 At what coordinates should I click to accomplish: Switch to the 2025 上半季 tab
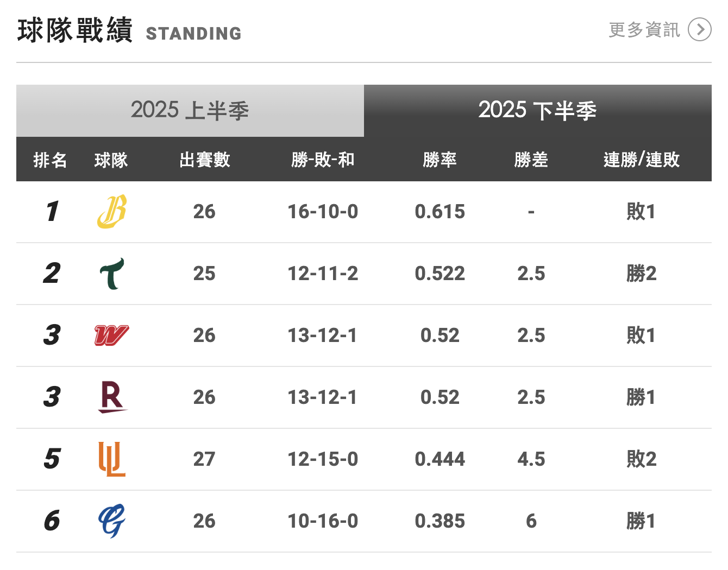point(190,111)
